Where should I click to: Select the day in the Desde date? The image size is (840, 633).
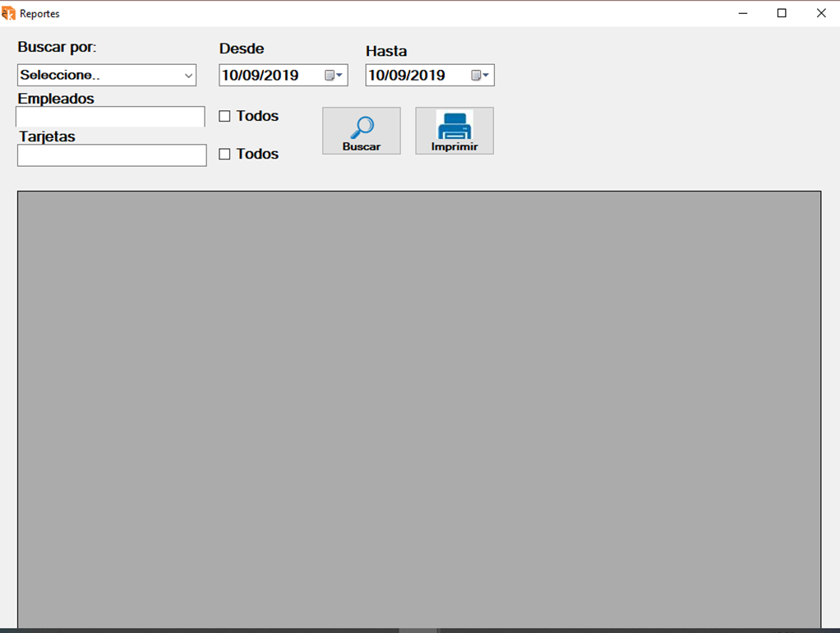tap(230, 76)
